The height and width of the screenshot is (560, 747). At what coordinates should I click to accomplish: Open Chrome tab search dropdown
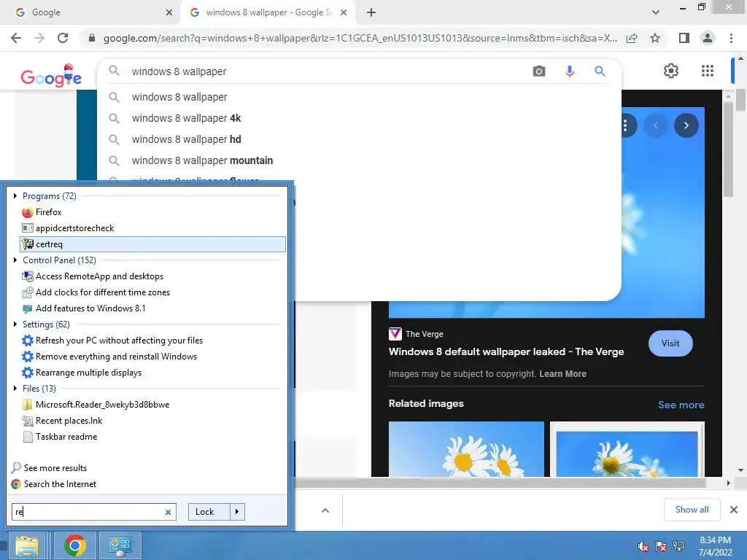[x=656, y=12]
